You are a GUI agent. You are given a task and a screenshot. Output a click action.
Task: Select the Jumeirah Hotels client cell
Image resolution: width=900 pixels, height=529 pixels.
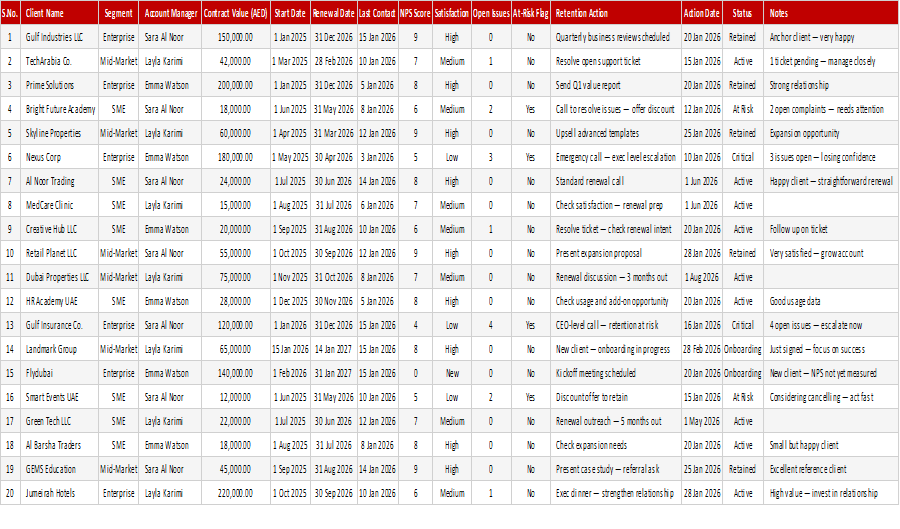coord(59,493)
